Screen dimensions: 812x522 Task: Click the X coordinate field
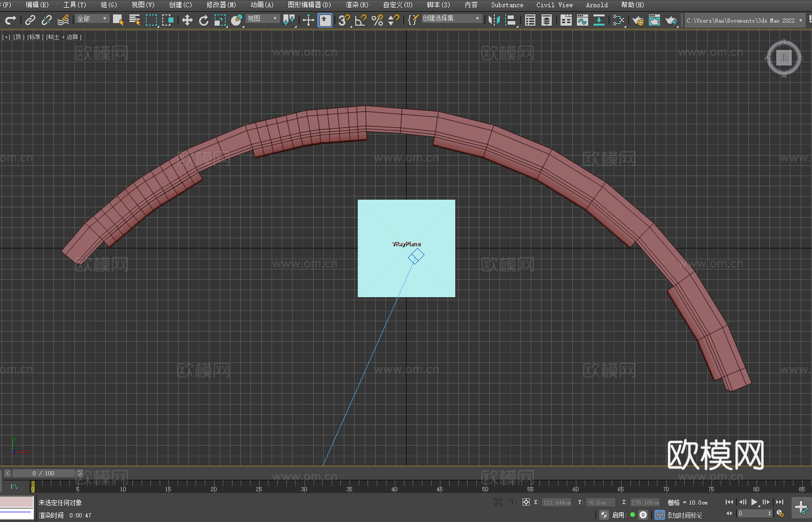(556, 502)
